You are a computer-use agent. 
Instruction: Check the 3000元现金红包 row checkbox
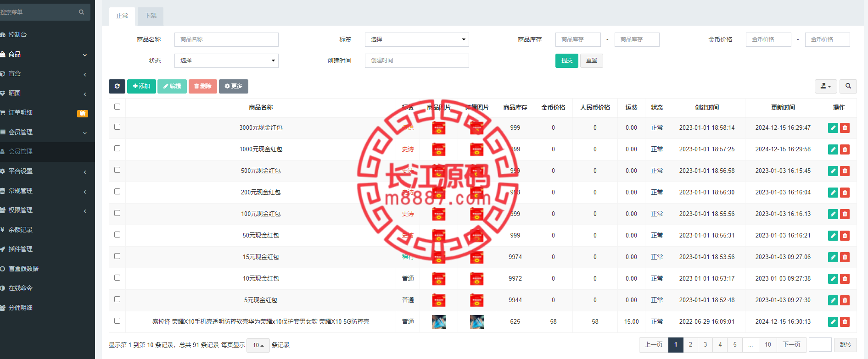117,127
